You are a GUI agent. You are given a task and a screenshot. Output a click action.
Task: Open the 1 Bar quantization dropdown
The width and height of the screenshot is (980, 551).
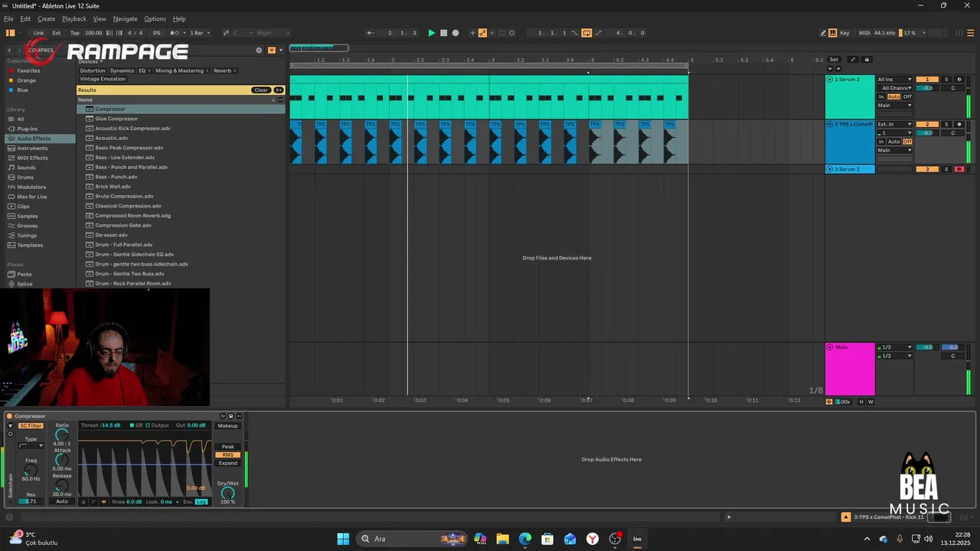pos(199,33)
